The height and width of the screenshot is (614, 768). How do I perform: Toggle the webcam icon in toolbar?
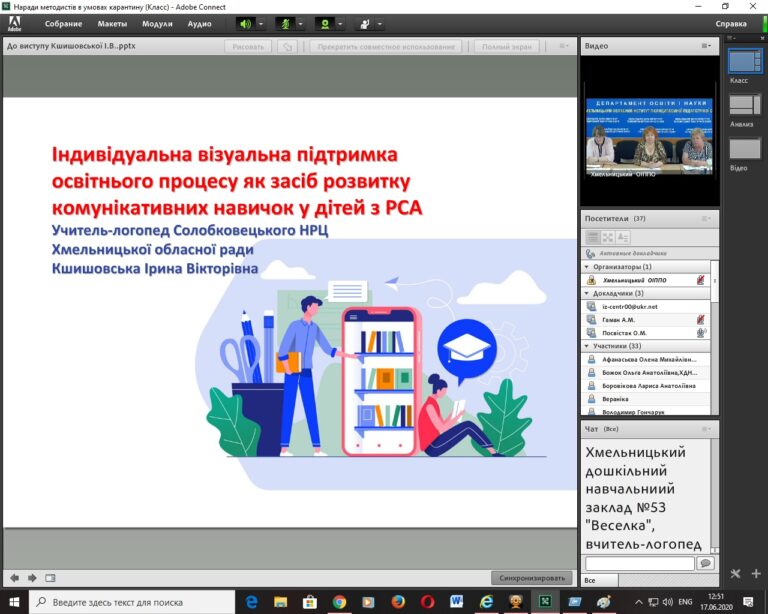click(x=324, y=24)
